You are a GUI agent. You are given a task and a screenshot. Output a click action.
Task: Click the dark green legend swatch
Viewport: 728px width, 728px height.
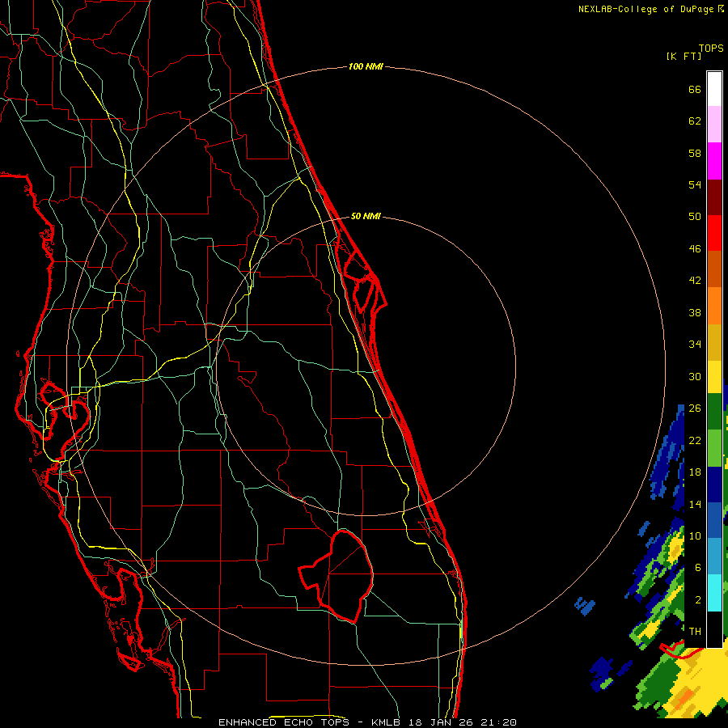point(714,412)
